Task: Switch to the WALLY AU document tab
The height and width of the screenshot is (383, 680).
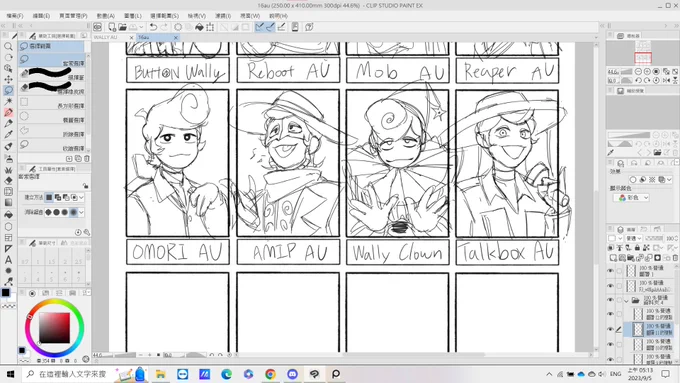Action: click(106, 37)
